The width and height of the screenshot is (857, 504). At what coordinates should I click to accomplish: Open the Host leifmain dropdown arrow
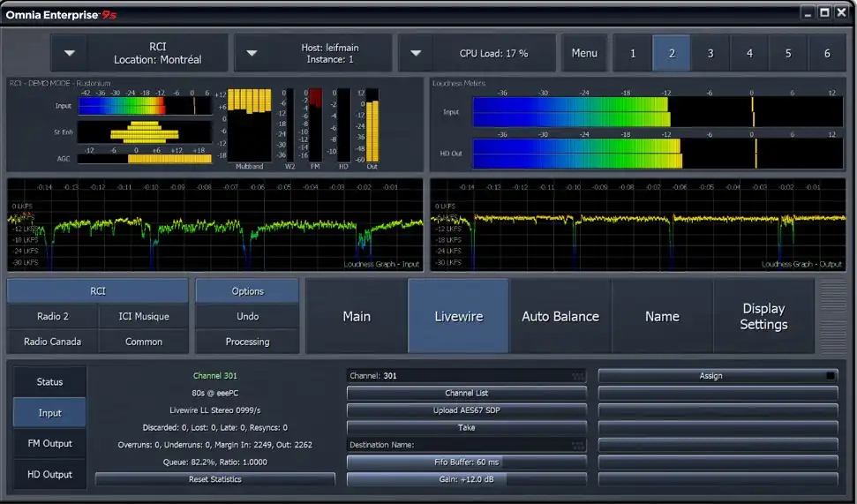pyautogui.click(x=252, y=53)
